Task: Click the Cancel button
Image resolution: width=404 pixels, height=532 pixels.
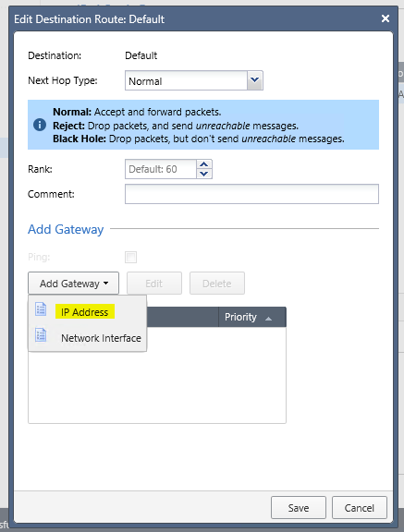Action: 360,508
